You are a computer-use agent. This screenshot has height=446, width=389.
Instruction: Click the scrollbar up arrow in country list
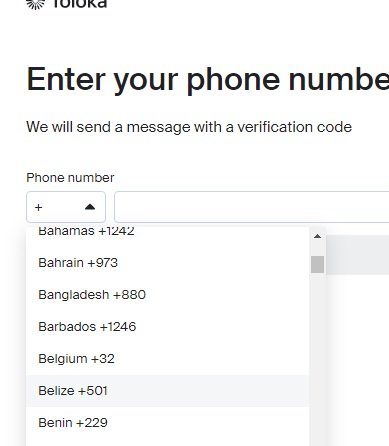pos(317,236)
